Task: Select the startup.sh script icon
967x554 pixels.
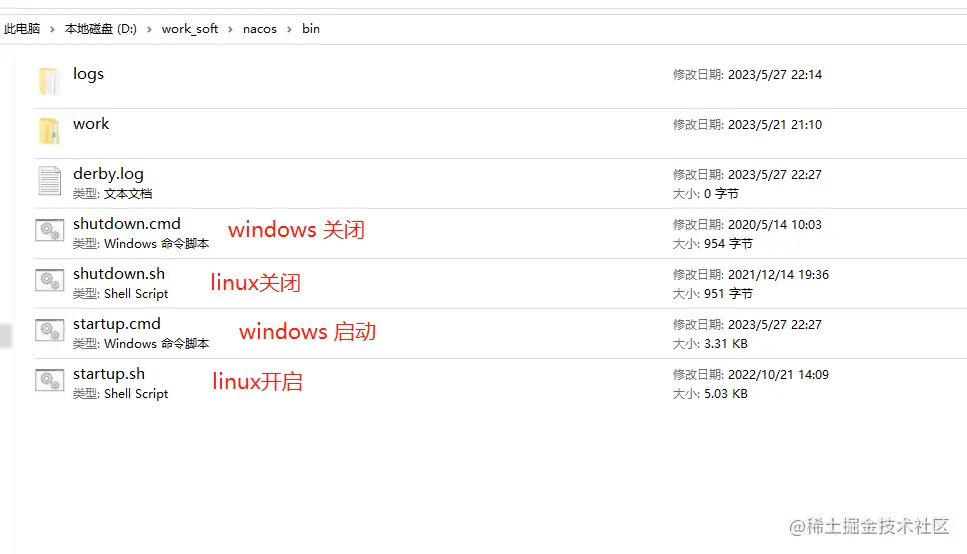Action: [x=49, y=381]
